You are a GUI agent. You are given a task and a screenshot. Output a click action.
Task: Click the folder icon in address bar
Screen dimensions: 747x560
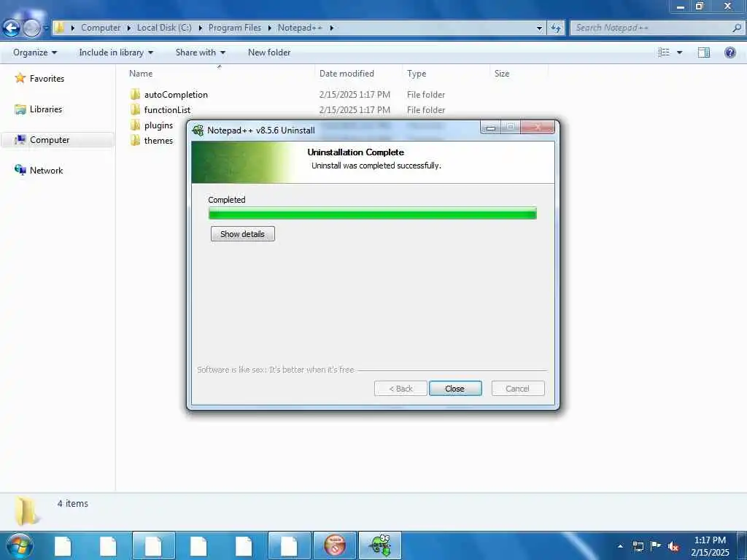pyautogui.click(x=60, y=28)
